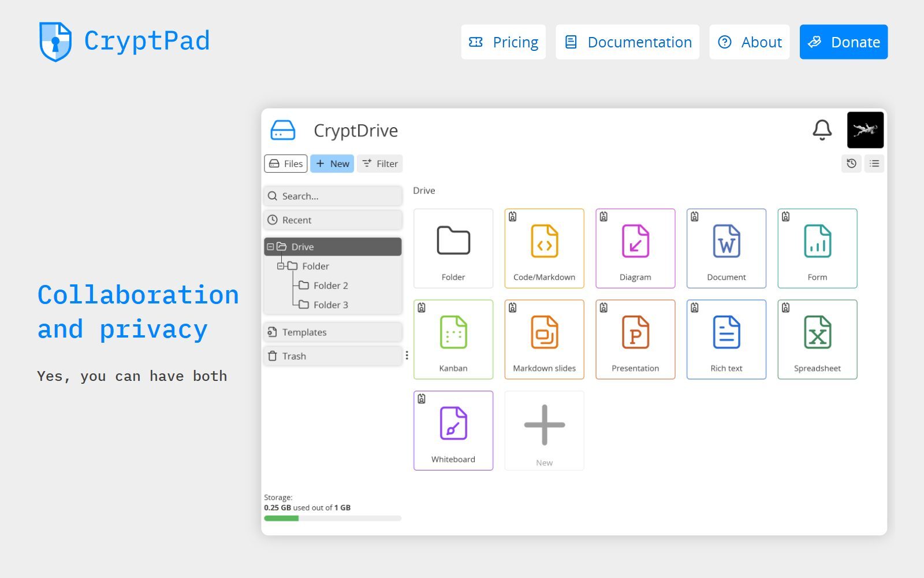Open the Trash section

click(333, 356)
